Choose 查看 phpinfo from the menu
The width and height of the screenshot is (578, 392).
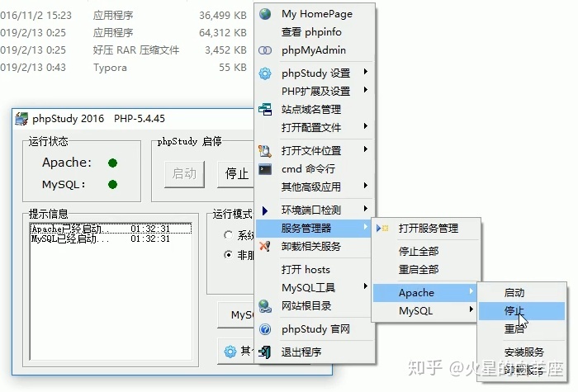click(315, 32)
